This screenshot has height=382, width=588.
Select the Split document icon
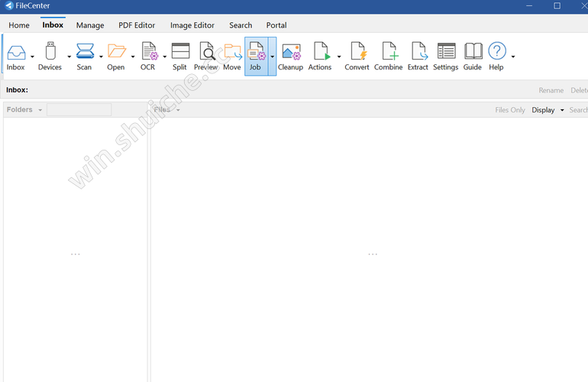point(179,52)
